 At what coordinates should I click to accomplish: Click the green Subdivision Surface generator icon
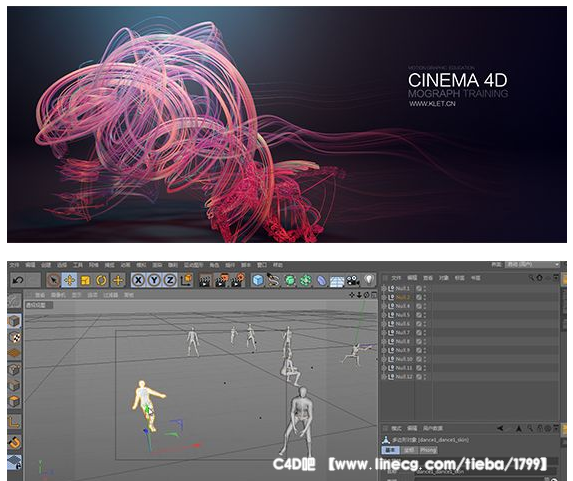(290, 280)
